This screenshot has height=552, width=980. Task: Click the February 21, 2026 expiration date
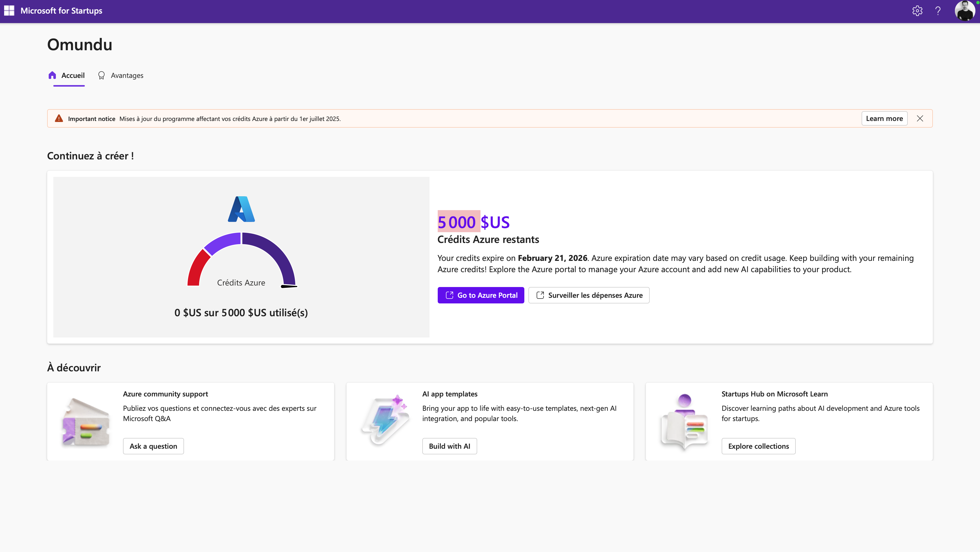point(552,258)
